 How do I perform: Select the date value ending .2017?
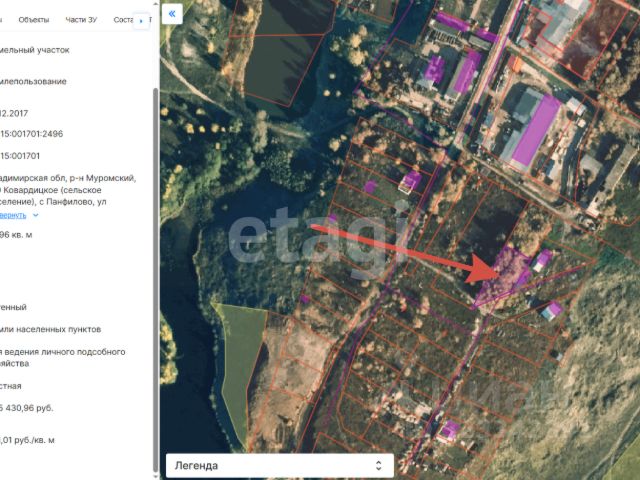[14, 113]
